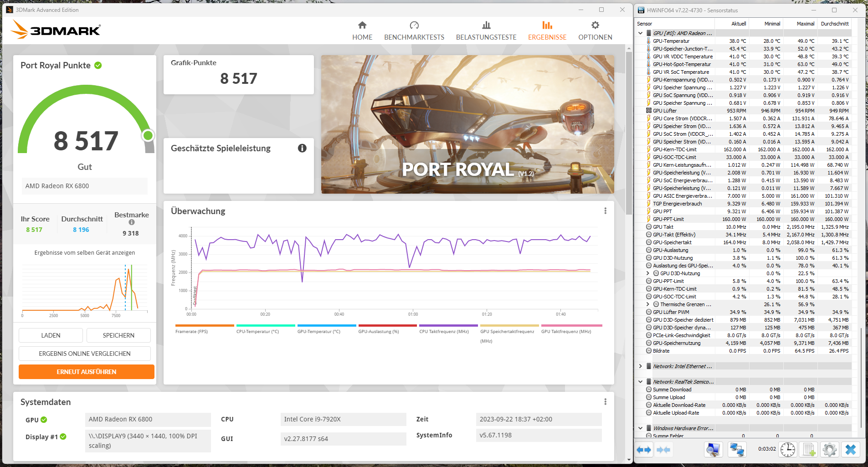Toggle the red GPU-Auslastung (%) legend swatch
Viewport: 868px width, 467px height.
388,325
